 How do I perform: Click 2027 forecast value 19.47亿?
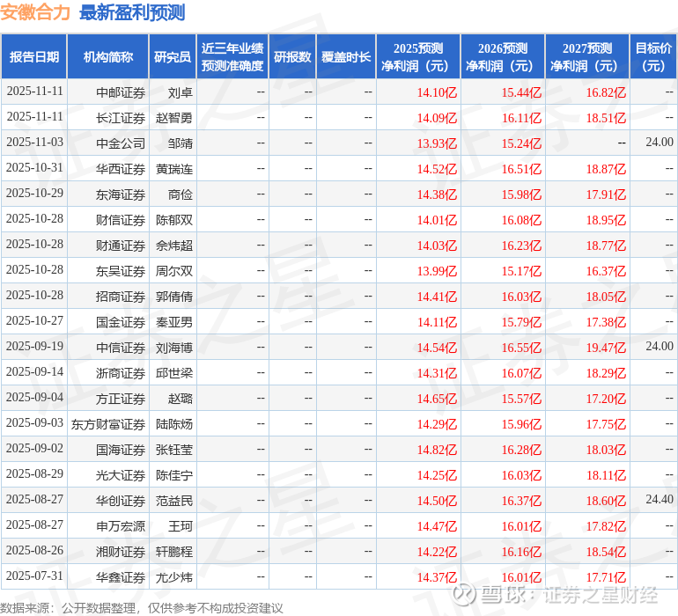click(x=606, y=347)
